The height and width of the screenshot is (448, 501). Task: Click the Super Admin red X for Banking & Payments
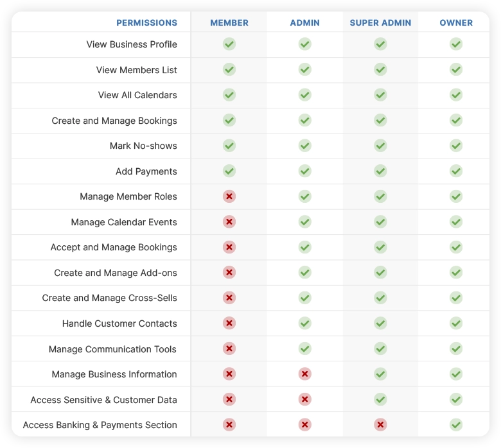point(380,425)
